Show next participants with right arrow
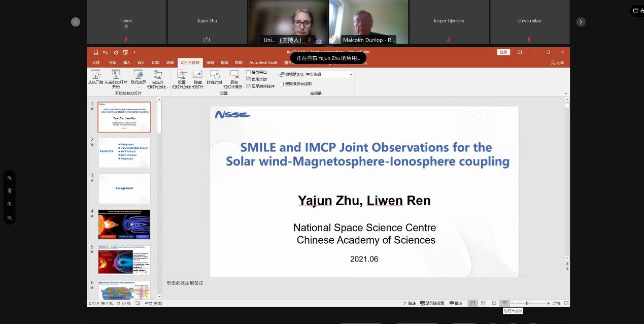The height and width of the screenshot is (324, 644). tap(581, 22)
